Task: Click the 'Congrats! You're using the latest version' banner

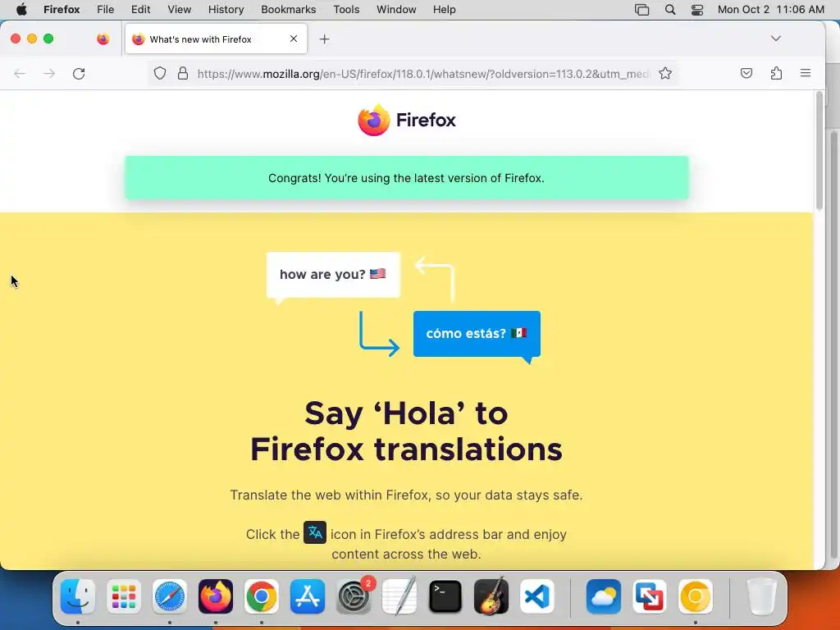Action: pos(407,178)
